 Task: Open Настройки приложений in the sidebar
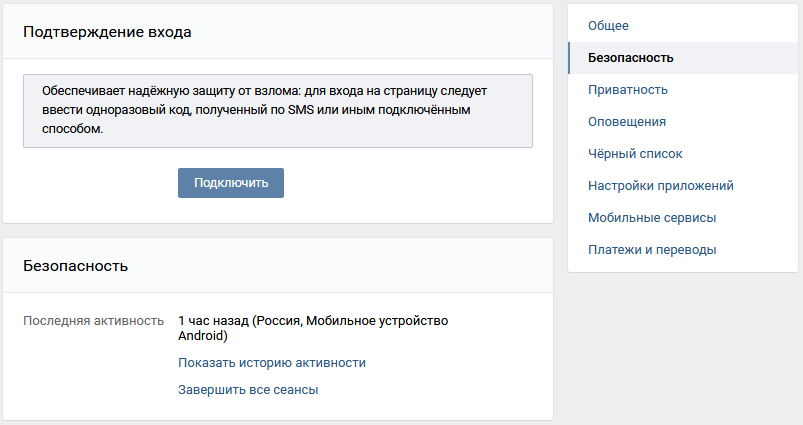click(661, 186)
